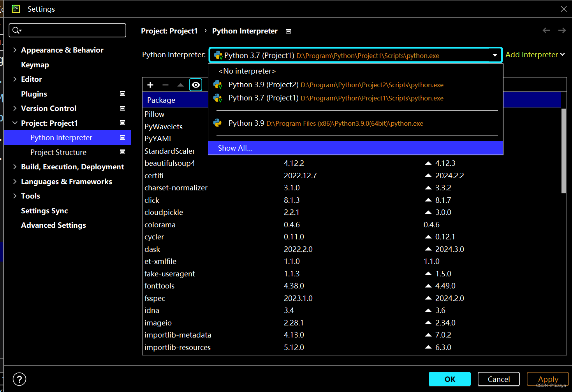Close the Settings dialog
The height and width of the screenshot is (392, 572).
(564, 9)
